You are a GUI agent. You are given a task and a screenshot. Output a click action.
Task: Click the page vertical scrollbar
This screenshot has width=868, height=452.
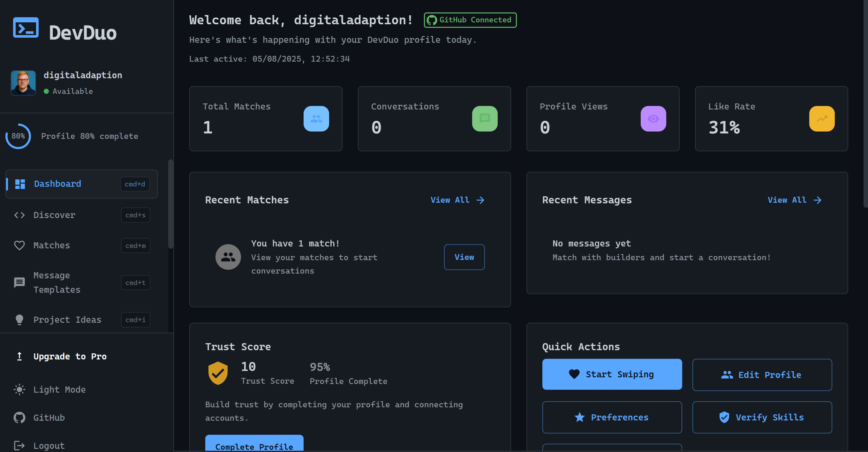(x=865, y=104)
